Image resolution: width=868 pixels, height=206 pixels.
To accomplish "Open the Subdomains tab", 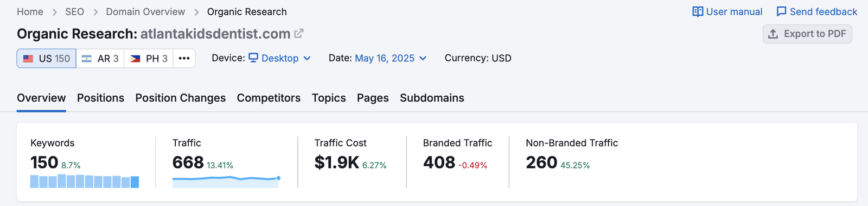I will [432, 98].
